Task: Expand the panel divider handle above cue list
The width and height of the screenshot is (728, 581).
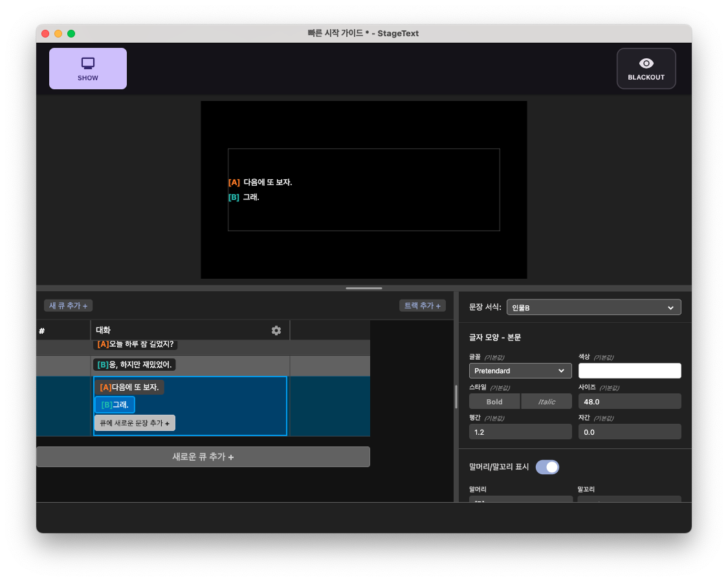Action: pyautogui.click(x=364, y=287)
